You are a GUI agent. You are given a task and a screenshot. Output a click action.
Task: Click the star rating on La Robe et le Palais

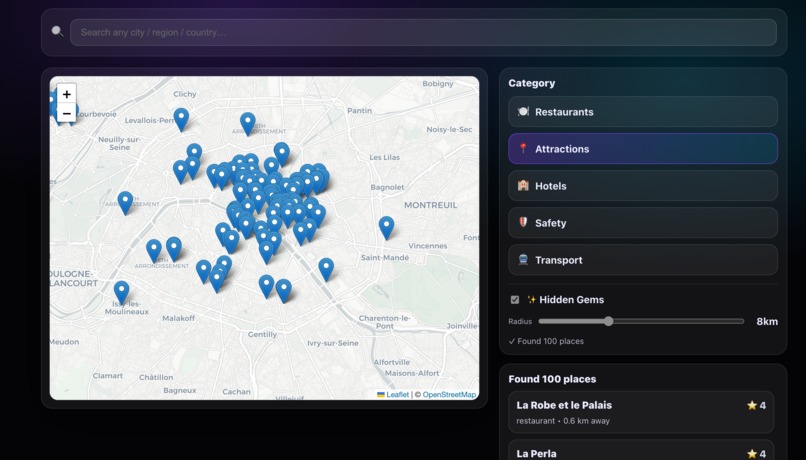[756, 406]
